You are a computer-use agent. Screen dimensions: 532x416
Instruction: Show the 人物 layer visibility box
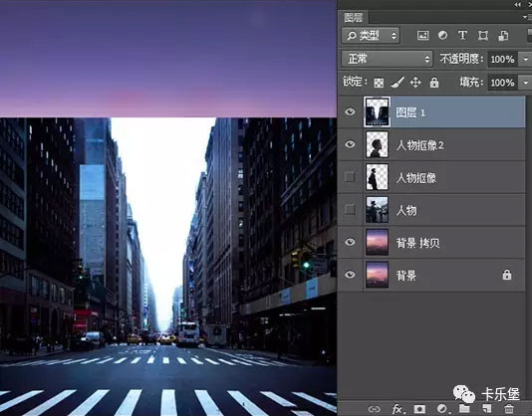point(350,210)
